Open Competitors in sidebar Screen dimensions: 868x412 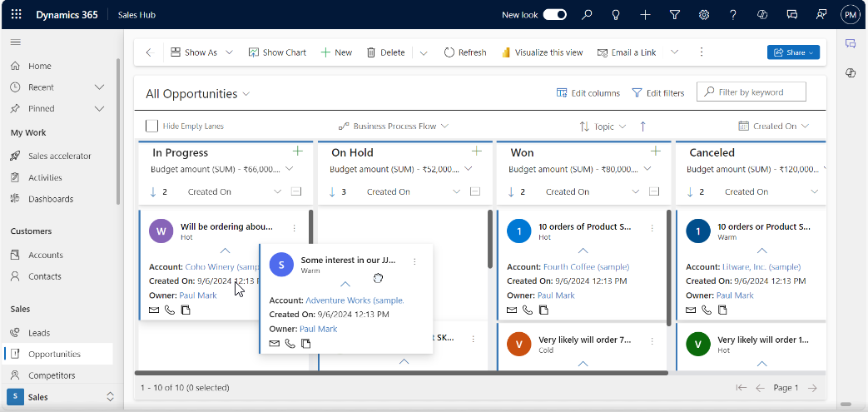[x=52, y=375]
